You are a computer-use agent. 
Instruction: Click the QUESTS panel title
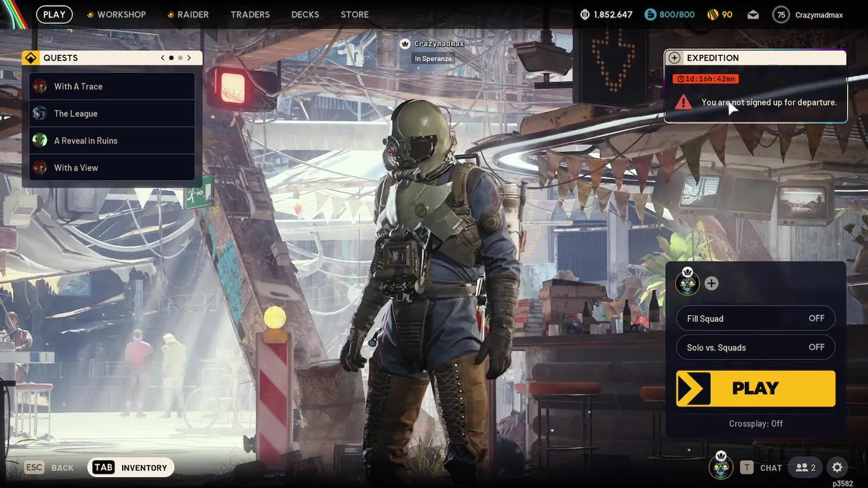click(x=60, y=58)
